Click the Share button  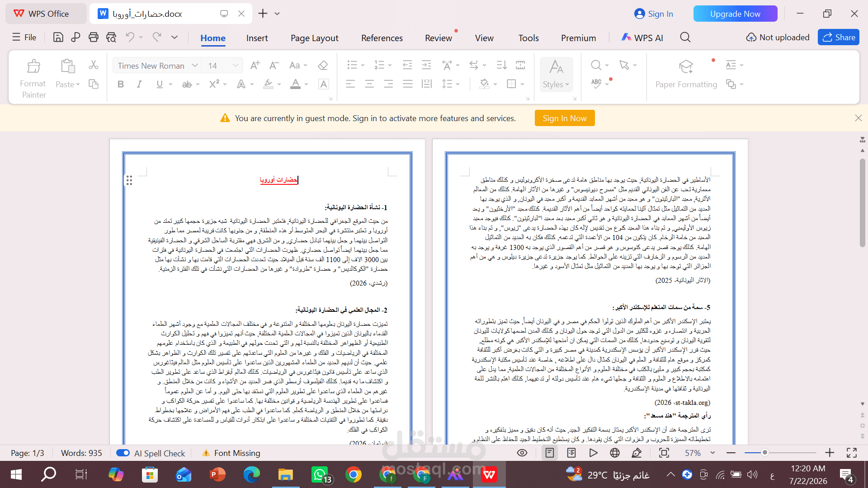coord(839,38)
